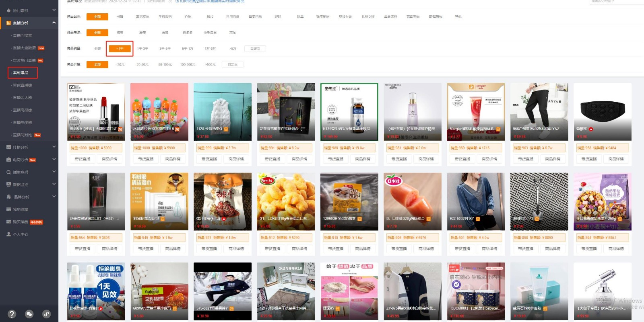Click 商品详情 under 1128-长款马甲Q card
Screen dimensions: 644x322
tap(236, 159)
